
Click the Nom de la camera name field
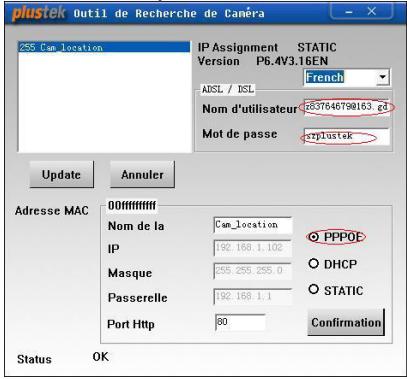[x=253, y=225]
